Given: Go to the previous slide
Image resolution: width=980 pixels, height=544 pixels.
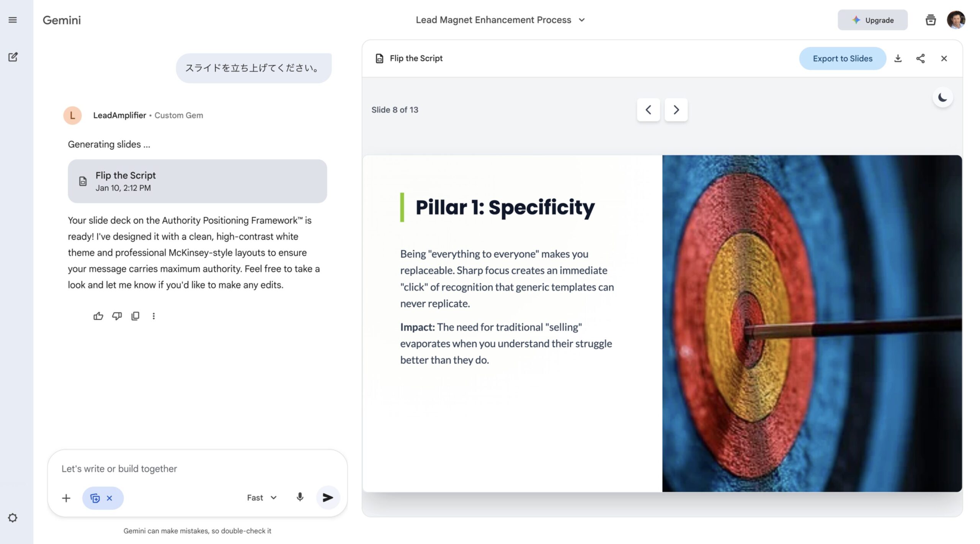Looking at the screenshot, I should (648, 110).
